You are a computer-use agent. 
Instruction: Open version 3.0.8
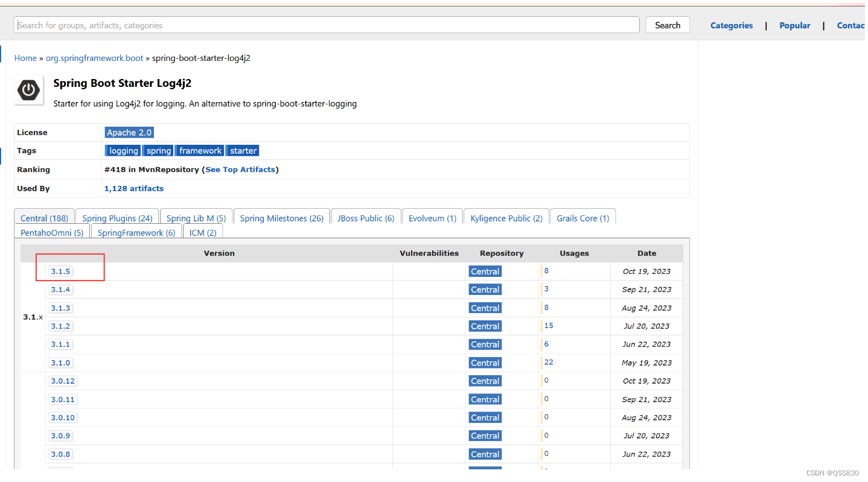60,454
